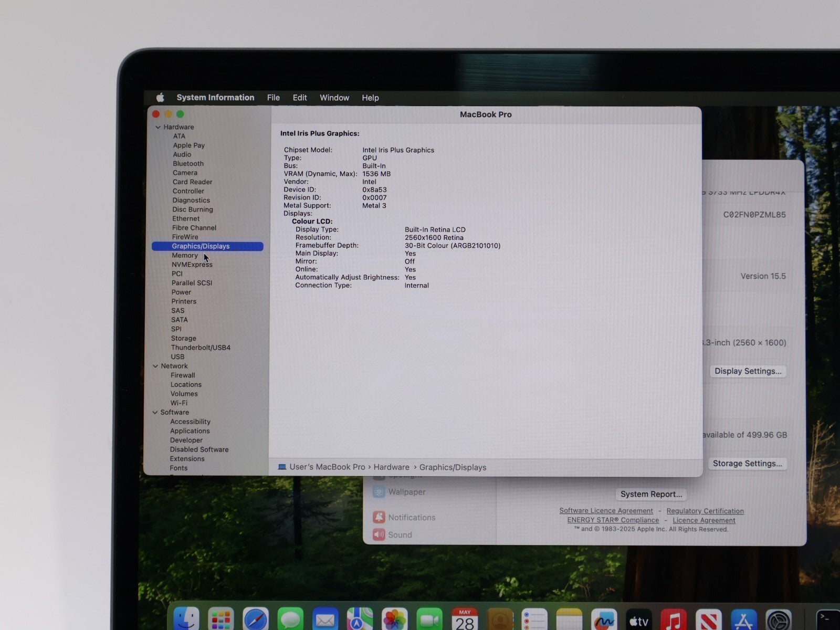Click the Intel Iris Plus Graphics heading
Screen dimensions: 840x630
(x=320, y=133)
